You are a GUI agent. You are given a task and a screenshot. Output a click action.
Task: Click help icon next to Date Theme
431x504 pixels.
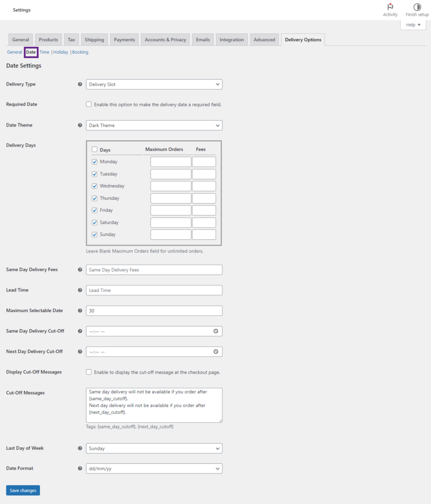80,126
